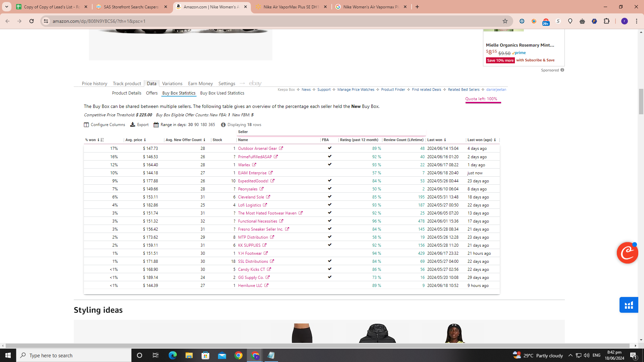The image size is (644, 362).
Task: Select the 365 days range option
Action: tap(211, 125)
